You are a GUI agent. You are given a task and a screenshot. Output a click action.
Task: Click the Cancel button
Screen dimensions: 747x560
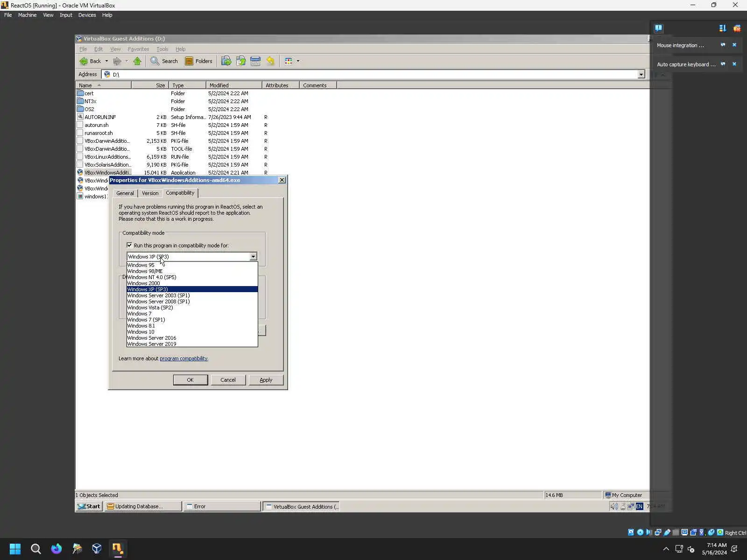point(228,380)
